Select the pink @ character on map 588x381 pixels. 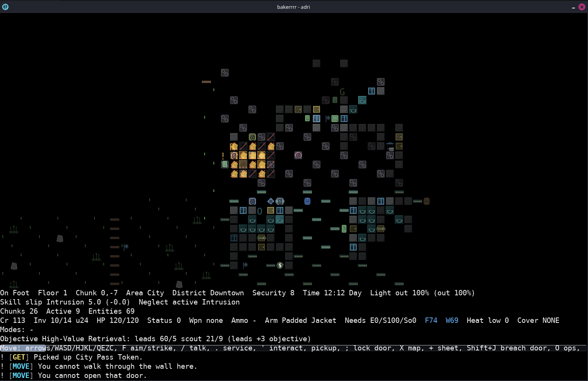coord(298,155)
